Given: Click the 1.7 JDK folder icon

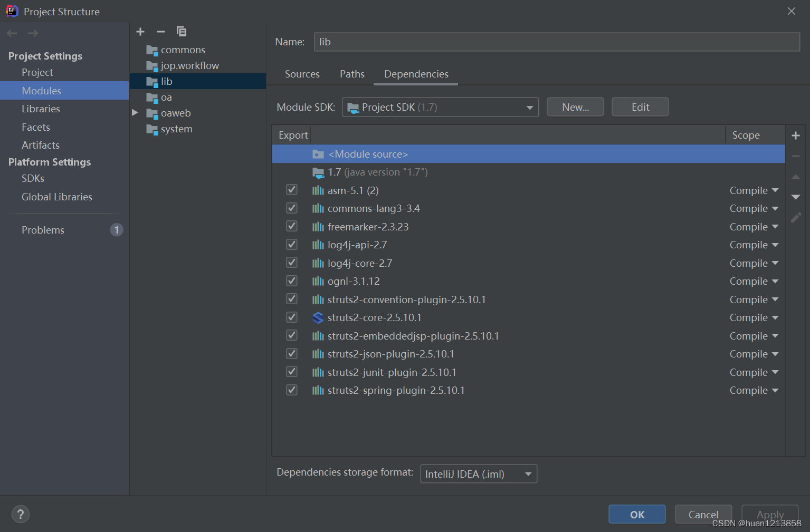Looking at the screenshot, I should coord(318,172).
